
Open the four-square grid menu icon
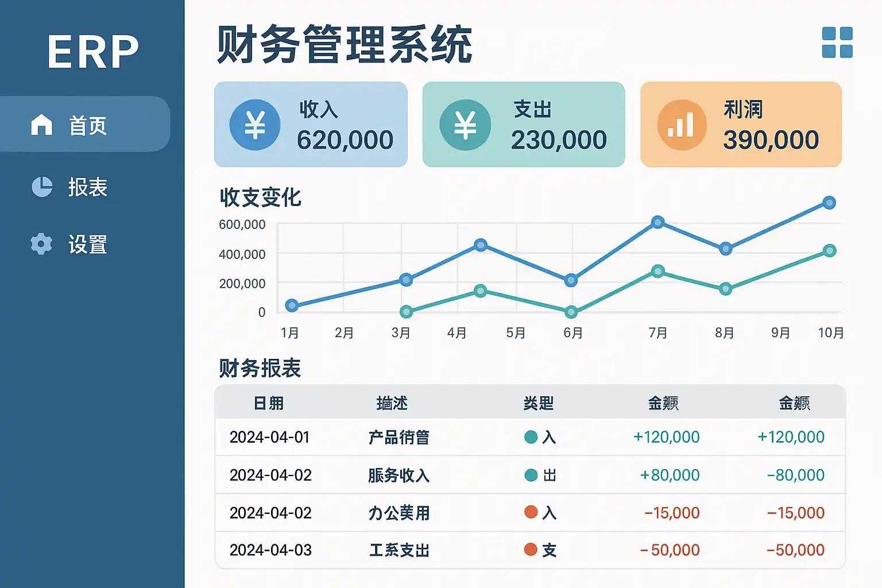pos(837,42)
